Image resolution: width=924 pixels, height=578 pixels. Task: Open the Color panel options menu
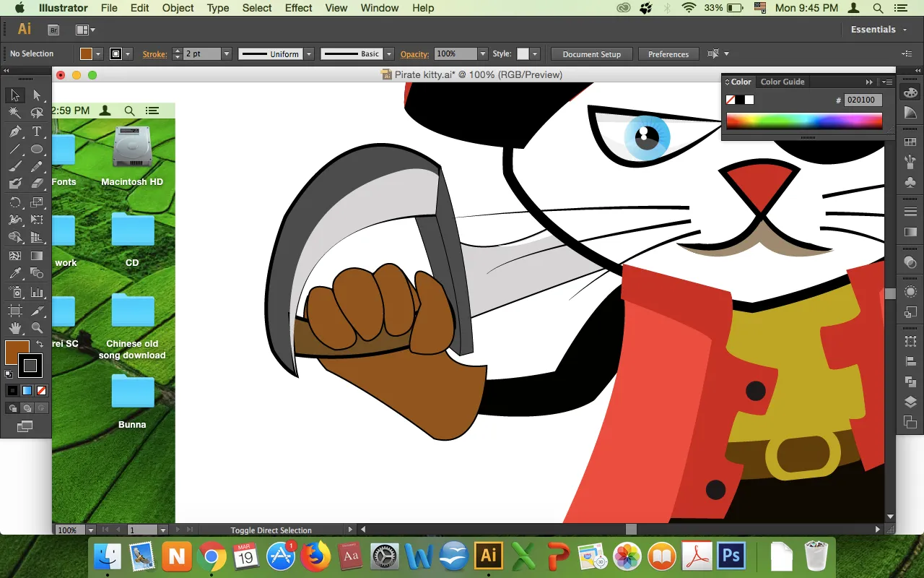(886, 82)
